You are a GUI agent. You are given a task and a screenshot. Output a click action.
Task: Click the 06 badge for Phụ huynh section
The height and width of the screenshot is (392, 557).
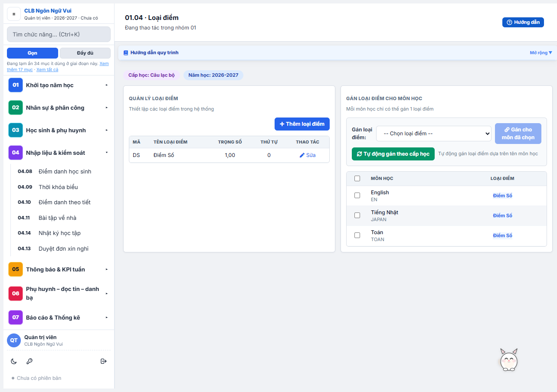tap(16, 294)
